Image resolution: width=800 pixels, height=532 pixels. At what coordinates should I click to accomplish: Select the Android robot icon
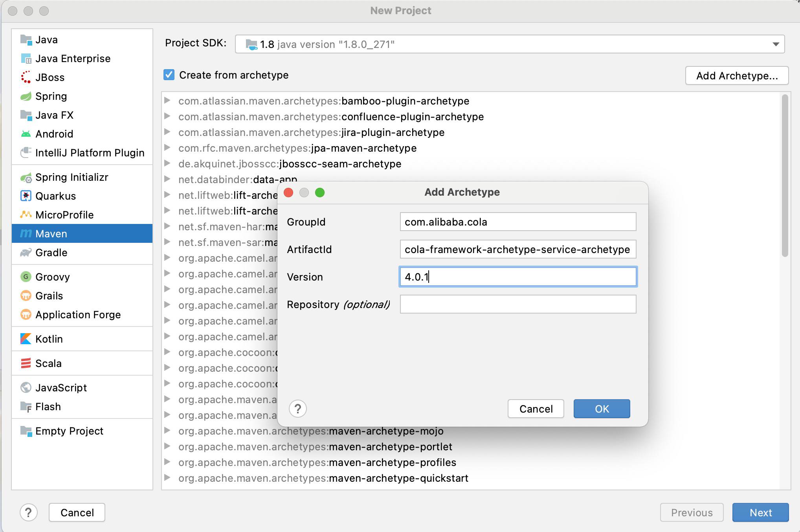26,134
